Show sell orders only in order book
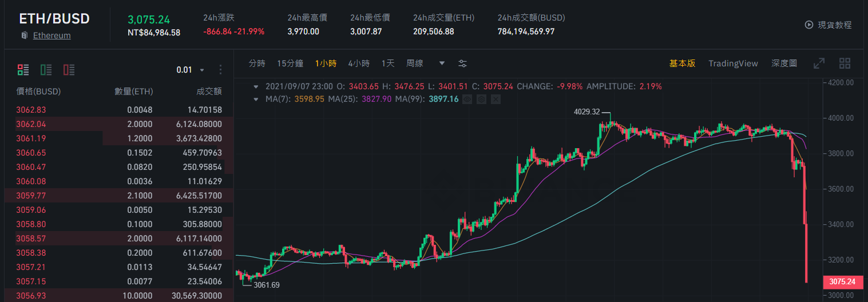This screenshot has width=868, height=302. pyautogui.click(x=69, y=70)
